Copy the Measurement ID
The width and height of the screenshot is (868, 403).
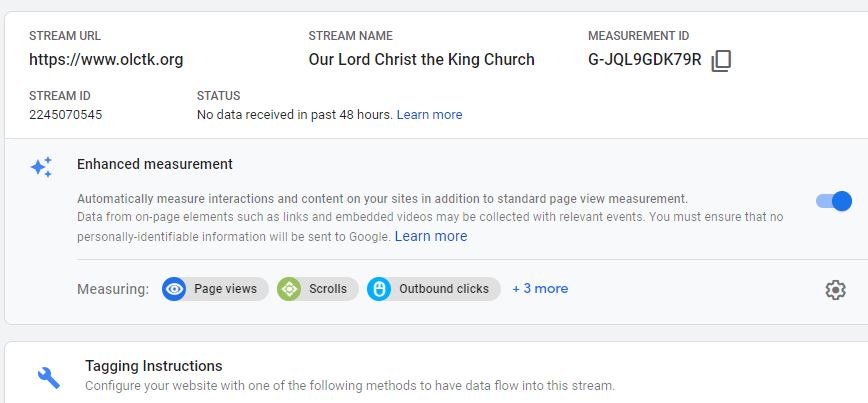[721, 61]
